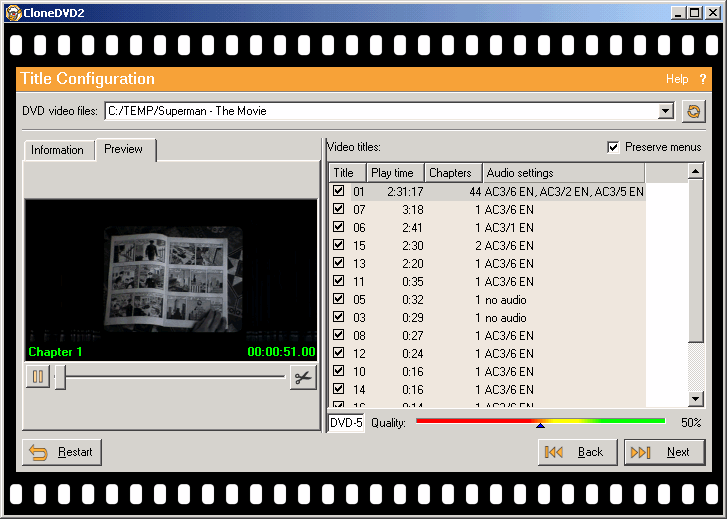
Task: Select audio 'AC3/6 EN, AC3/2 EN, AC3/5 EN'
Action: point(564,192)
